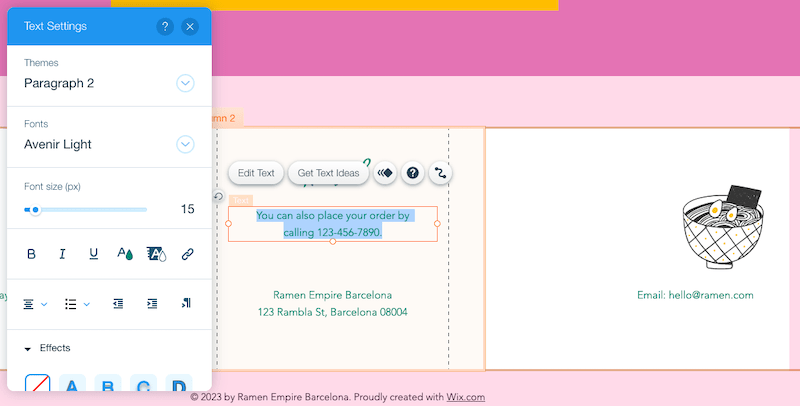Click the connect-to-data icon in text toolbar
800x406 pixels.
pos(440,173)
